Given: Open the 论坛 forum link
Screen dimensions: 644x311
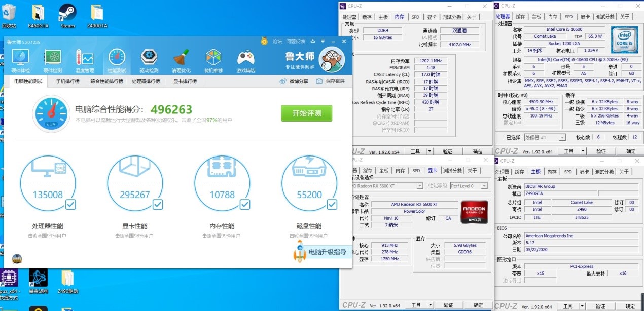Looking at the screenshot, I should (277, 41).
